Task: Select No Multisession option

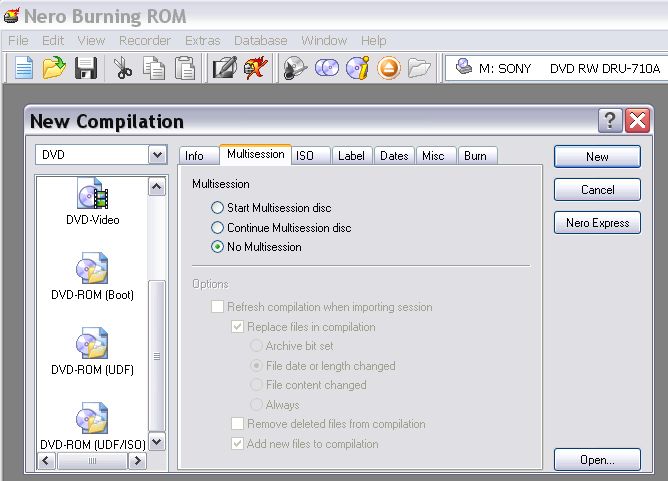Action: click(x=256, y=247)
